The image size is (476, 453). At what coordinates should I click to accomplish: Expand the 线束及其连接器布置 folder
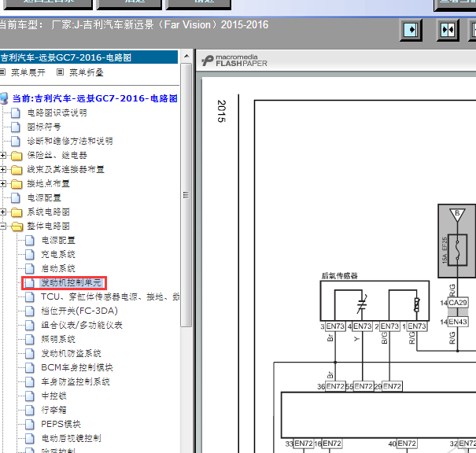pos(2,169)
